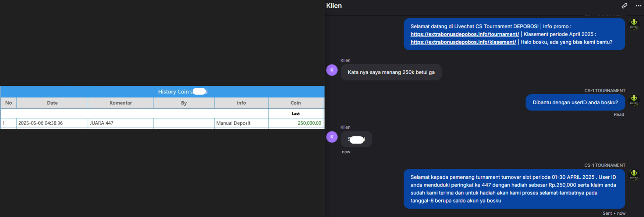Viewport: 644px width, 217px height.
Task: Click the agent avatar beside the welcome message
Action: (634, 24)
